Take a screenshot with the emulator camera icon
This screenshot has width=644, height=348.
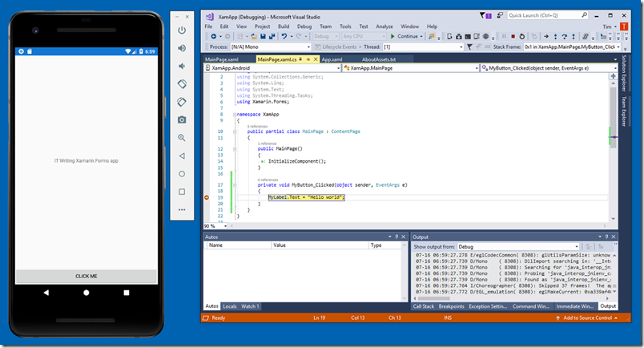182,119
